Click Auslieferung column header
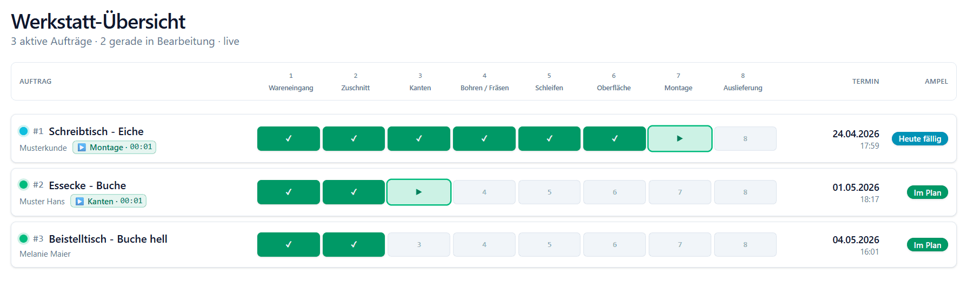Viewport: 980px width, 287px height. click(x=743, y=88)
